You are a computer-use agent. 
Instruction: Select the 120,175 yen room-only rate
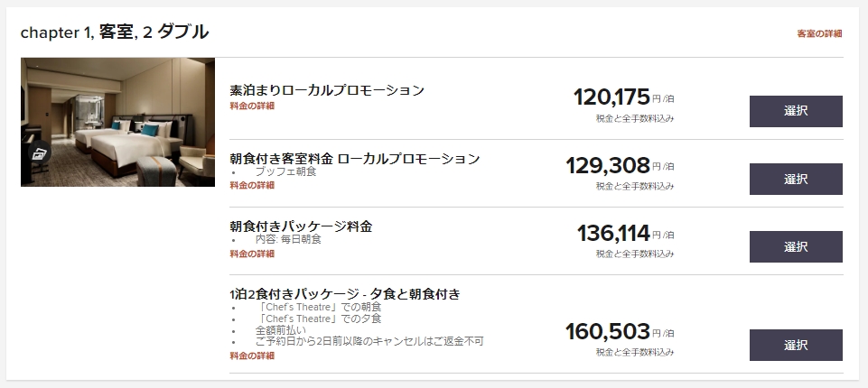pos(796,111)
